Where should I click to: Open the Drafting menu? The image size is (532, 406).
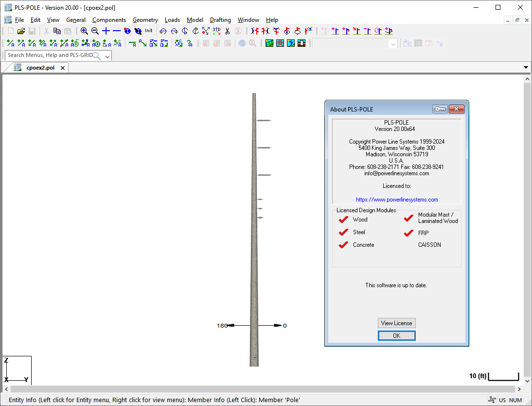[220, 20]
